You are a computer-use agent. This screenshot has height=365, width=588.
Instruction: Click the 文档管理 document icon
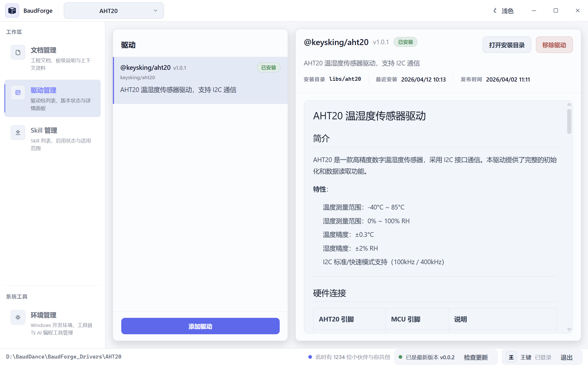(18, 52)
